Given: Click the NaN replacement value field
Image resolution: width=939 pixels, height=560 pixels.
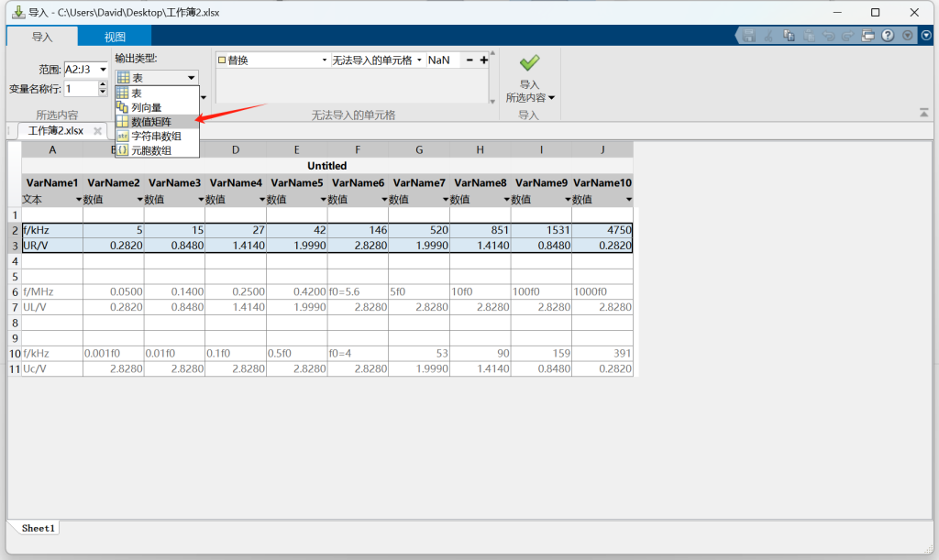Looking at the screenshot, I should pyautogui.click(x=442, y=60).
